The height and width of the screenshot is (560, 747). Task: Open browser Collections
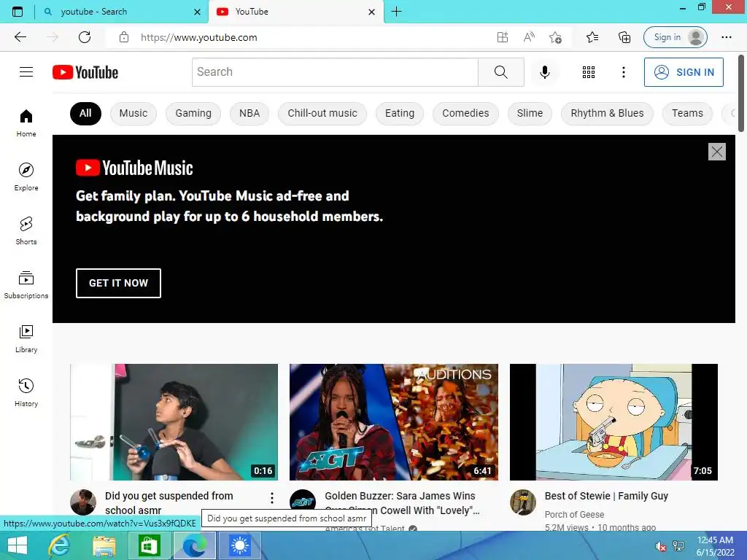624,37
